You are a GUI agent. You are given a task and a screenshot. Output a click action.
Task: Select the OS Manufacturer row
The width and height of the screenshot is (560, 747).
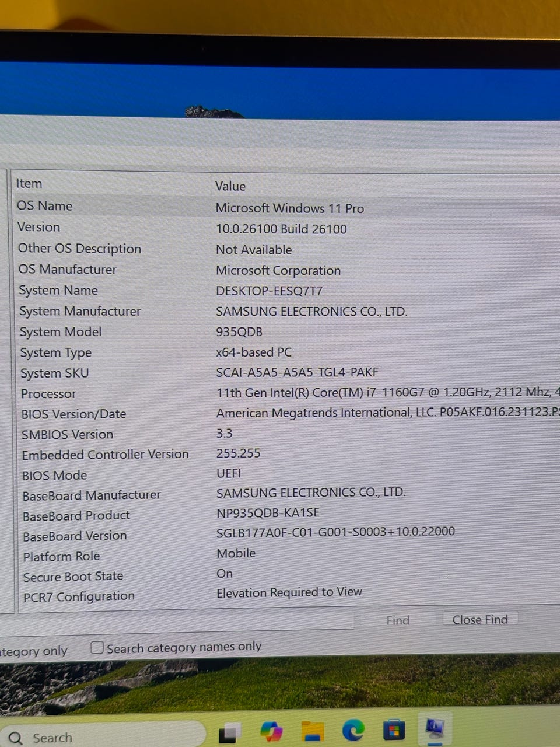(287, 270)
